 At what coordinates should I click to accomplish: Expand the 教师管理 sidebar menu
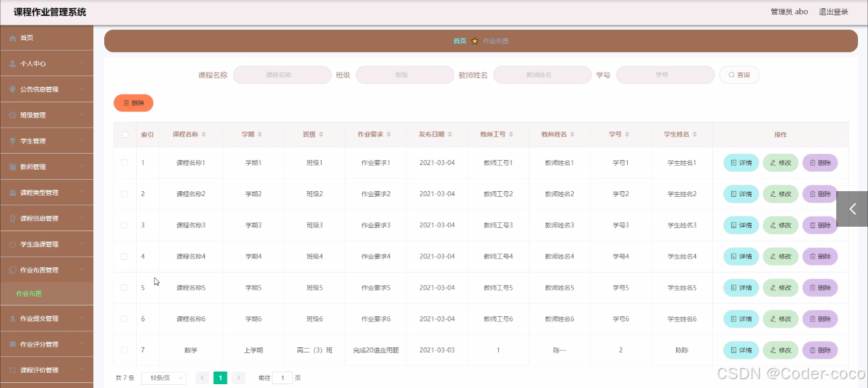pos(46,167)
